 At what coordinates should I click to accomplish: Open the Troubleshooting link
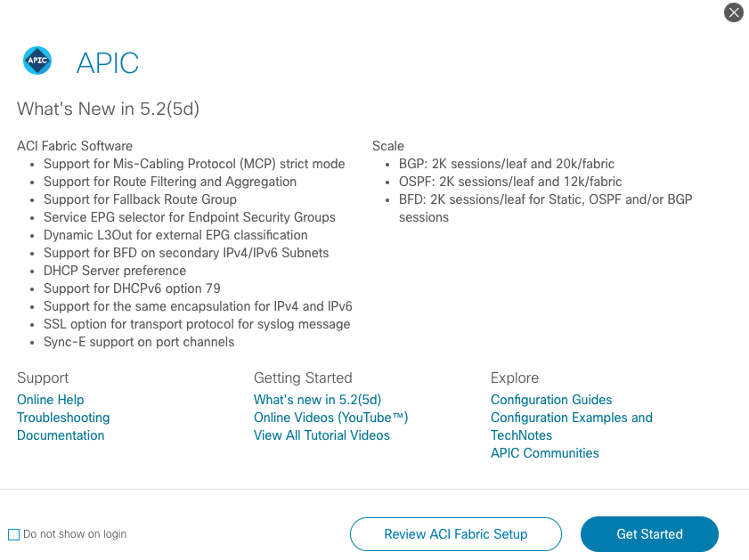coord(63,418)
